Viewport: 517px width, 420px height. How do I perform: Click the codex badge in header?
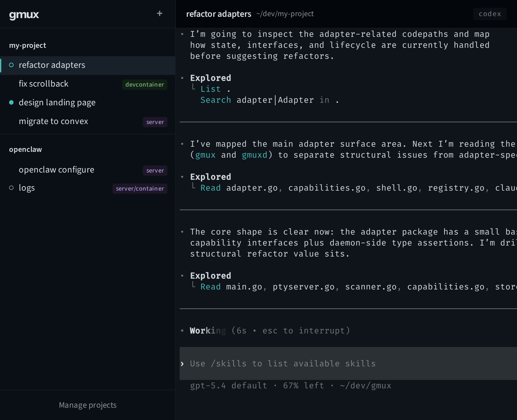490,14
